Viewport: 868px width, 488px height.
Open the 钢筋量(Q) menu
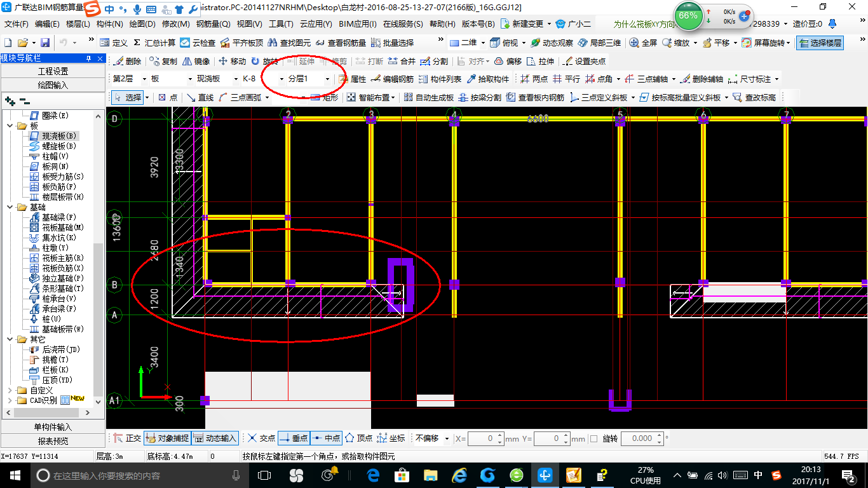tap(213, 24)
